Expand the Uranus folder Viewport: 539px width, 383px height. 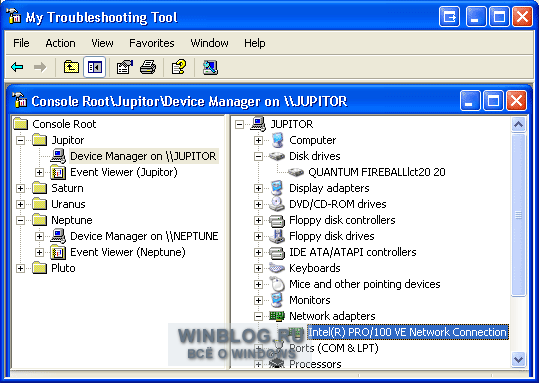coord(20,204)
